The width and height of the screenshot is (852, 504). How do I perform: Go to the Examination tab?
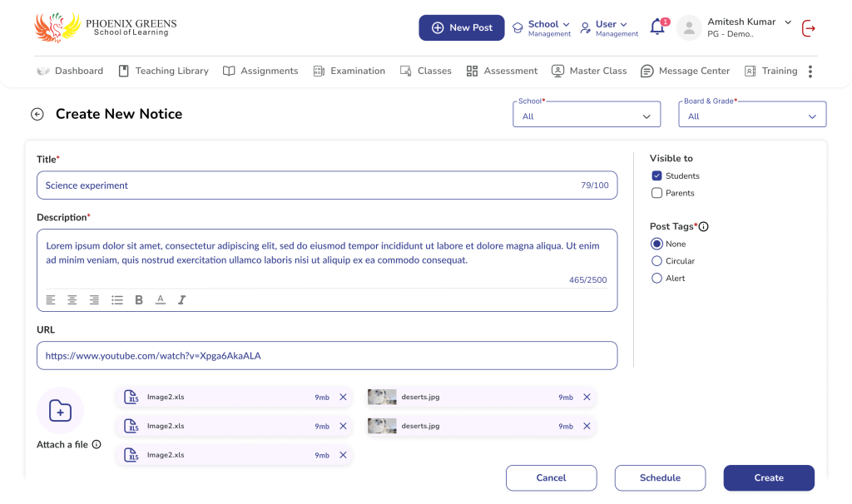pos(349,72)
